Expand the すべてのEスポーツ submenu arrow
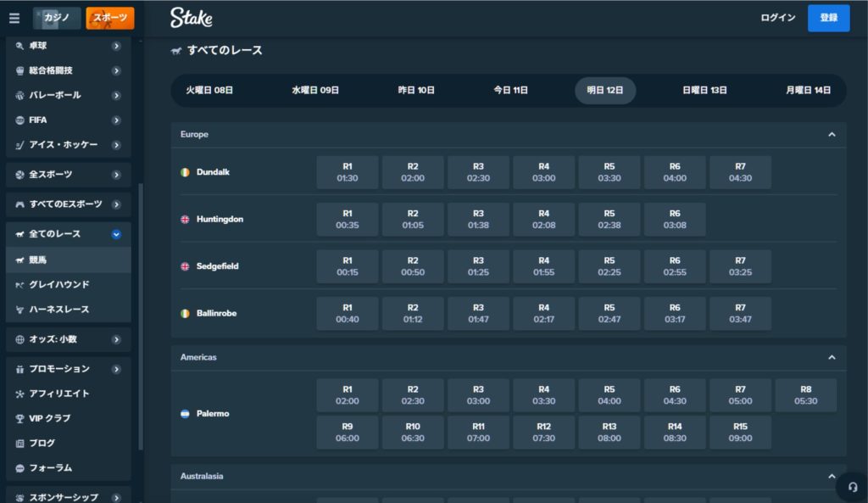868x503 pixels. (116, 204)
